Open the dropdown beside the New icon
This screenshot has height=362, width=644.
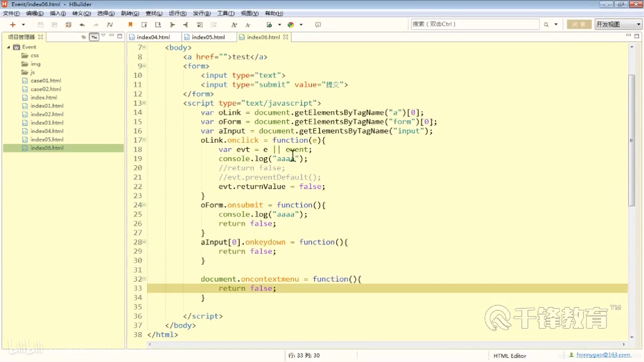23,24
